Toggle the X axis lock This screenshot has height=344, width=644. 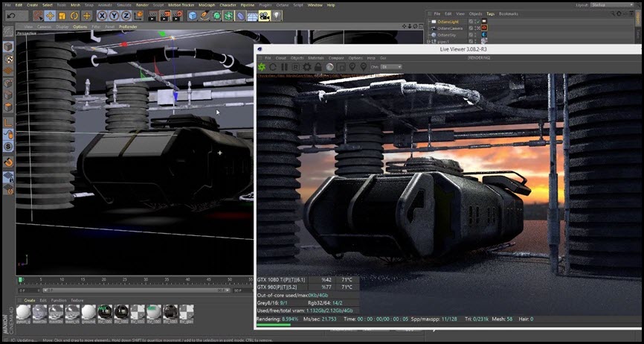[x=102, y=16]
